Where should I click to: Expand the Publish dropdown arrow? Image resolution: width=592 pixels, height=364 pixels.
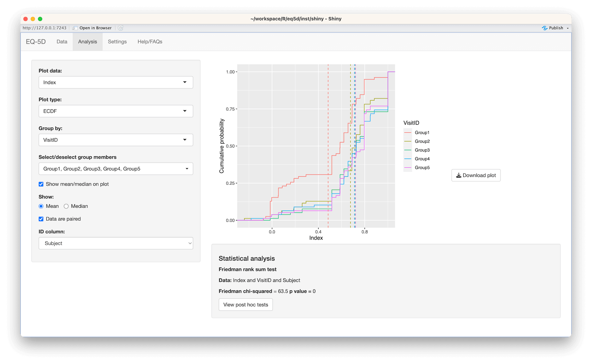coord(567,28)
